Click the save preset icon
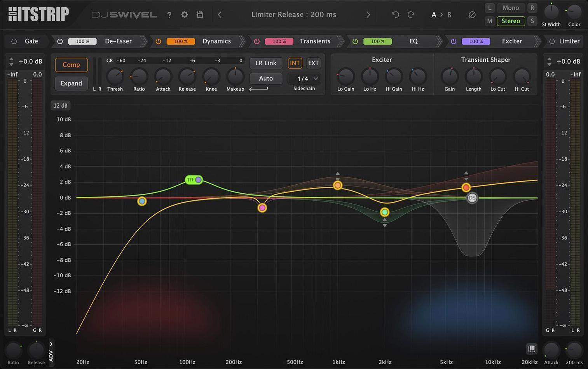 coord(199,14)
